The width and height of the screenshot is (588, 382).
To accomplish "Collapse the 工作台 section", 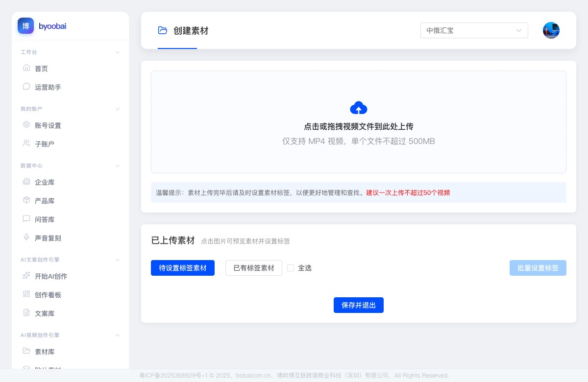I will (118, 52).
